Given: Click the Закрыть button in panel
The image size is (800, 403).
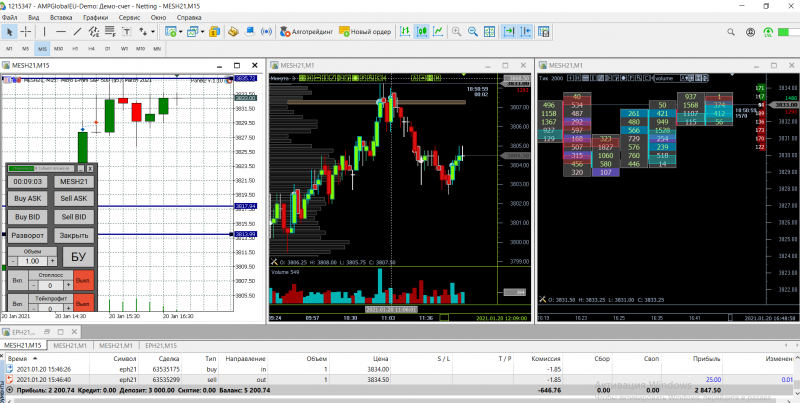Looking at the screenshot, I should point(74,235).
